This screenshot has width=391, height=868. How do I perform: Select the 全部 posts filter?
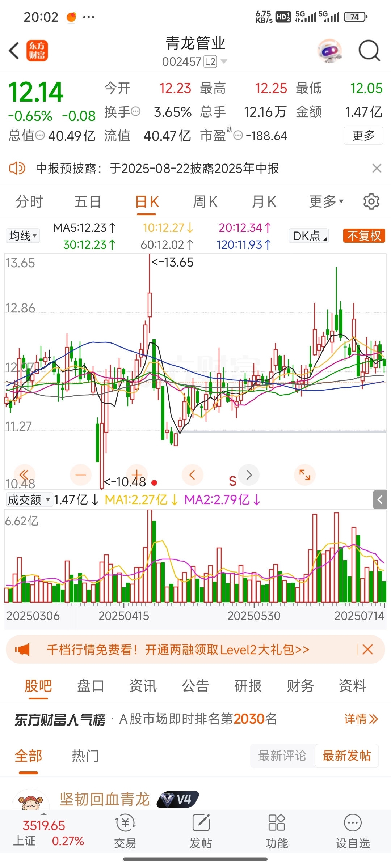click(x=28, y=756)
